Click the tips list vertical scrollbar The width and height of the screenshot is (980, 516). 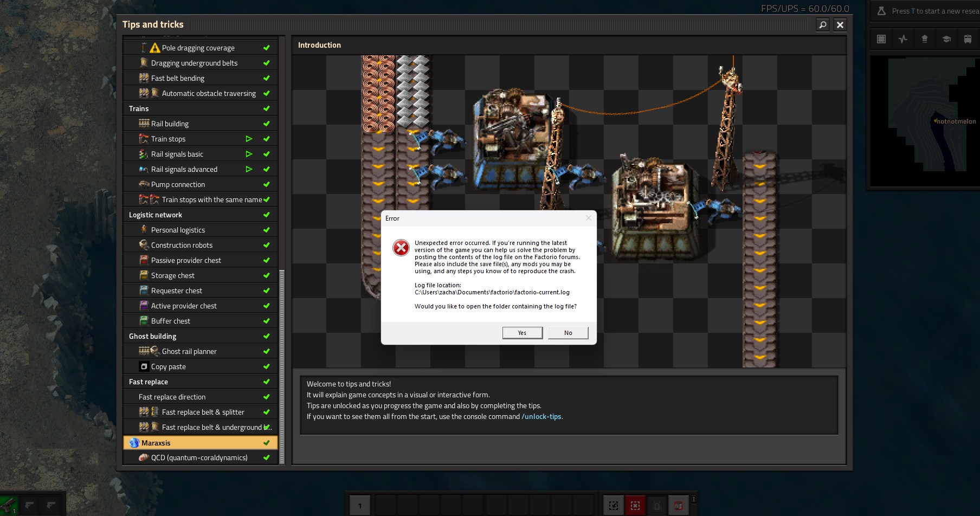(282, 366)
